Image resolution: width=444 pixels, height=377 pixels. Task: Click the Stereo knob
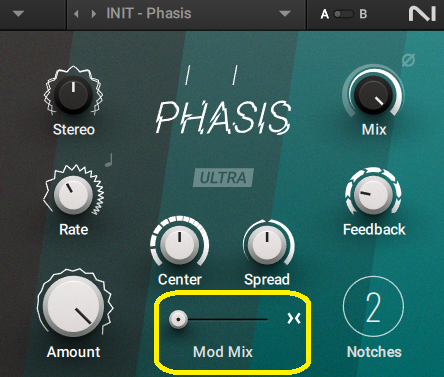pyautogui.click(x=73, y=94)
